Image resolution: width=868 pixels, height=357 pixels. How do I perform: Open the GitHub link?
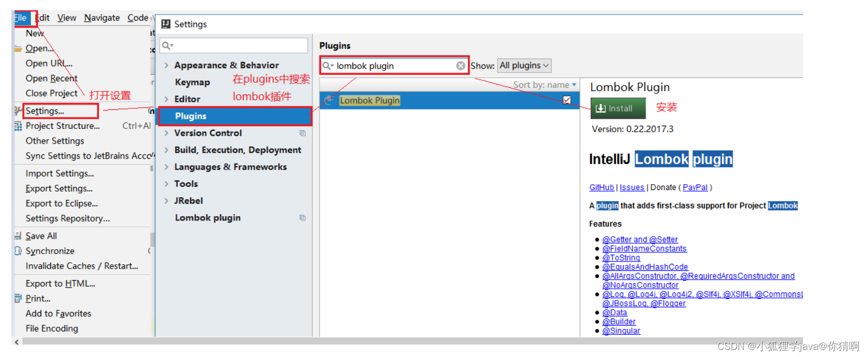pyautogui.click(x=602, y=187)
